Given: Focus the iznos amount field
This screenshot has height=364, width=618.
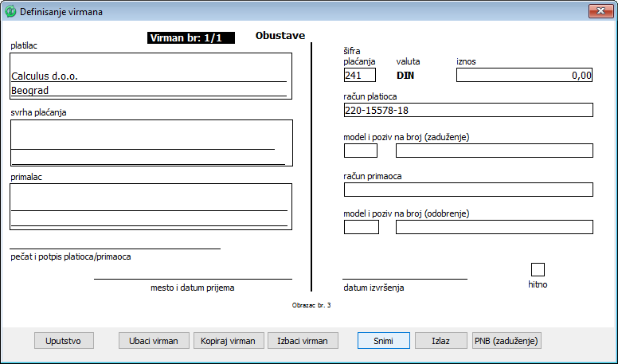Looking at the screenshot, I should click(524, 76).
